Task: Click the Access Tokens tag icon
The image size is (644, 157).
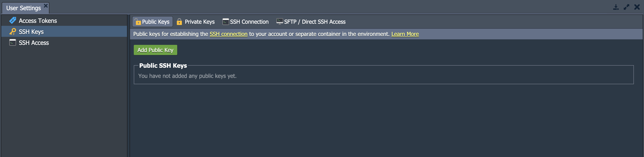Action: [x=13, y=20]
